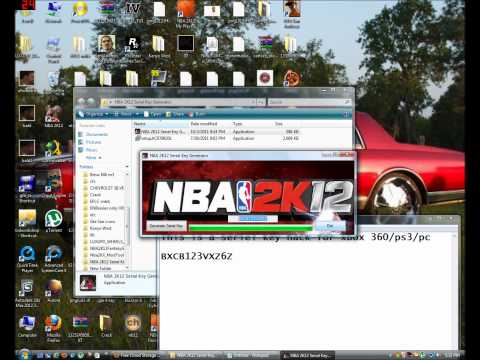Click the Windows Start orb

pyautogui.click(x=24, y=354)
